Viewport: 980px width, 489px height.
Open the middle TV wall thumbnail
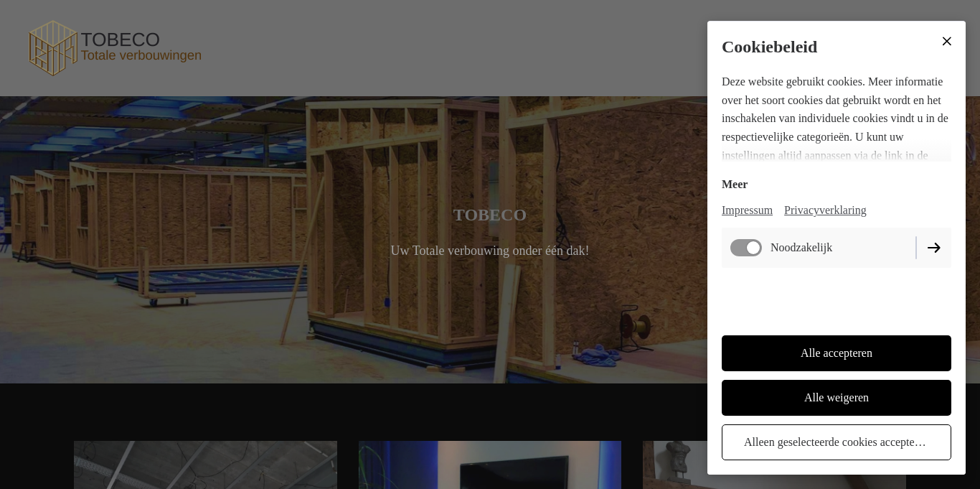(x=490, y=465)
